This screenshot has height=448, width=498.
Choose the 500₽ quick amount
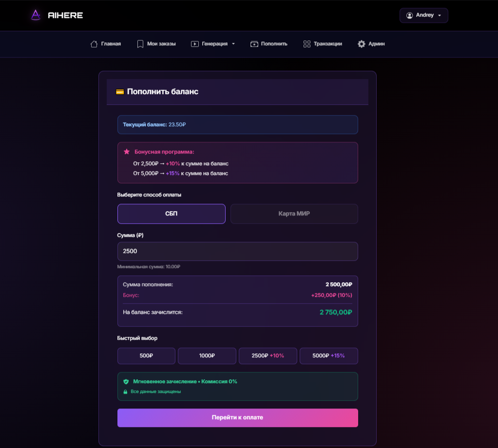[146, 356]
